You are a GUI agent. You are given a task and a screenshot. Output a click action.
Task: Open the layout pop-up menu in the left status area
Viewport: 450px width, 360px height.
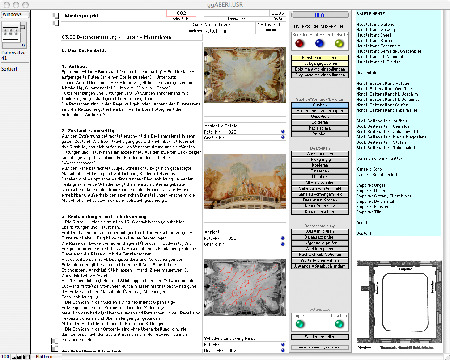pos(15,15)
